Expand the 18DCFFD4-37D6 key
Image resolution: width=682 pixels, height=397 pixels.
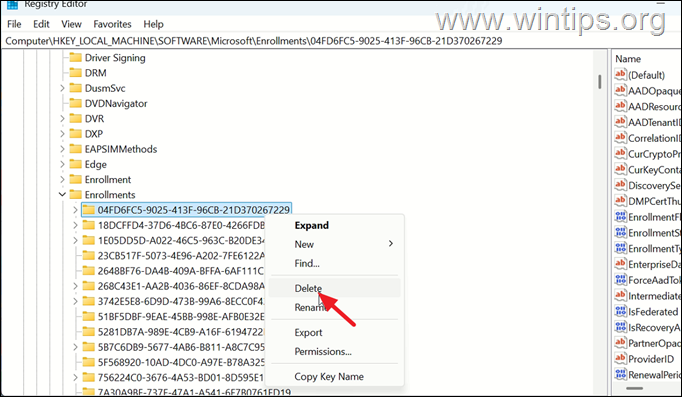coord(75,225)
